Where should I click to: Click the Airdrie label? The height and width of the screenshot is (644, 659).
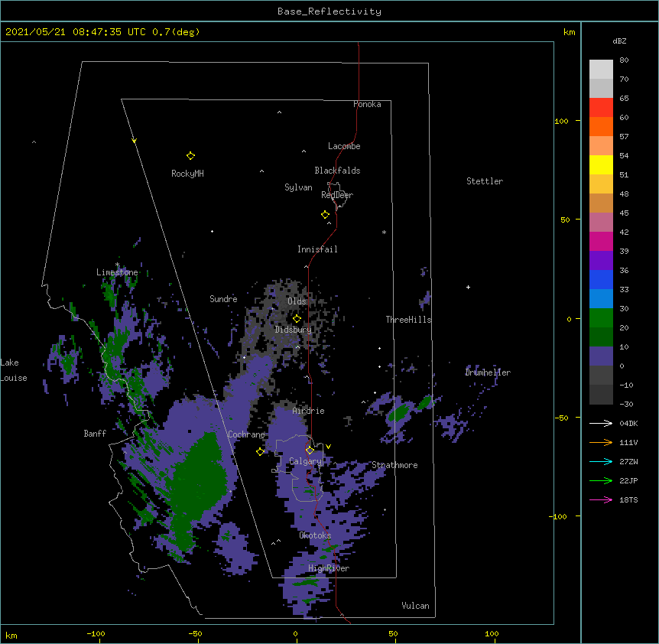(x=309, y=411)
